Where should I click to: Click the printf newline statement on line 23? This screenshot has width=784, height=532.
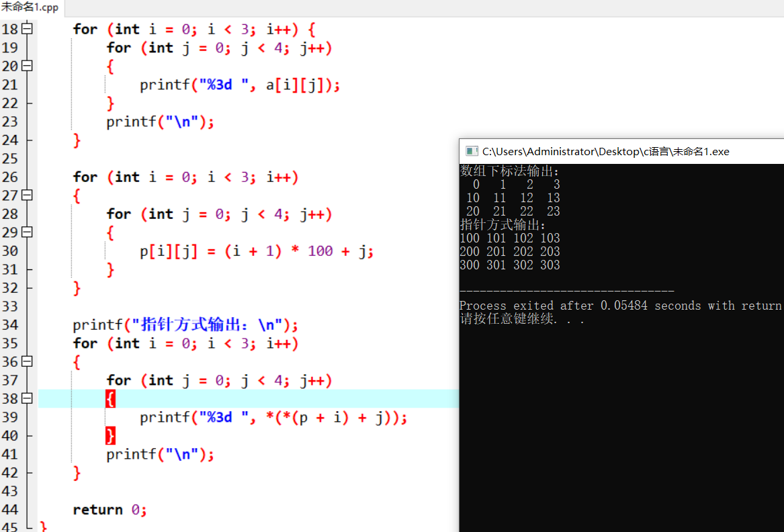160,122
